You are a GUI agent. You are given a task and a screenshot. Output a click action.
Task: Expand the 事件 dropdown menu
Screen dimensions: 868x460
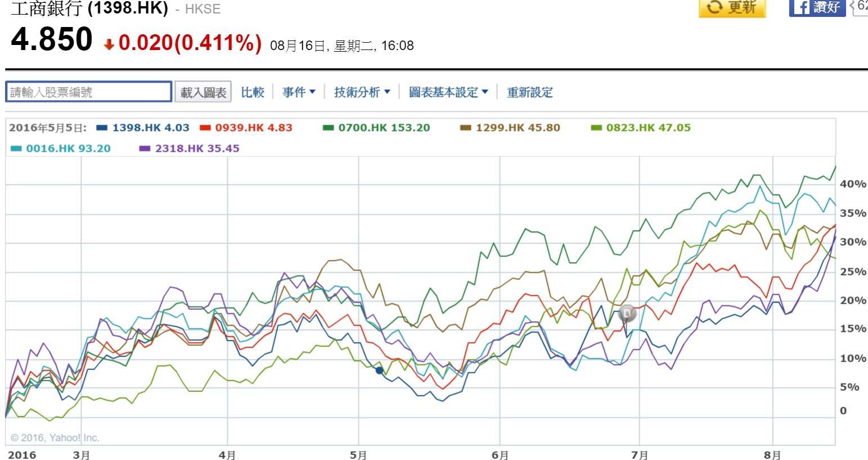(299, 92)
